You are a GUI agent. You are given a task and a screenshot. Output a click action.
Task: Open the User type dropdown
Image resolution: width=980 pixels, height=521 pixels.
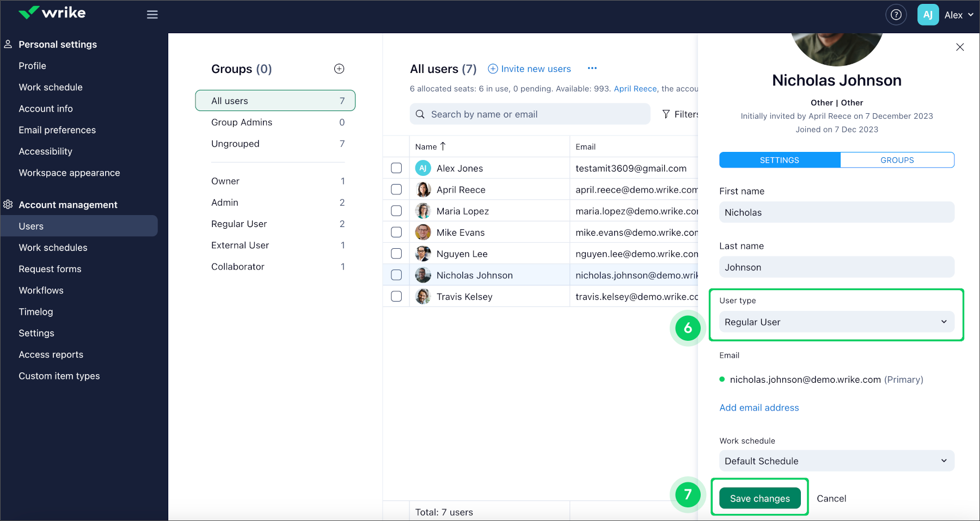(836, 322)
